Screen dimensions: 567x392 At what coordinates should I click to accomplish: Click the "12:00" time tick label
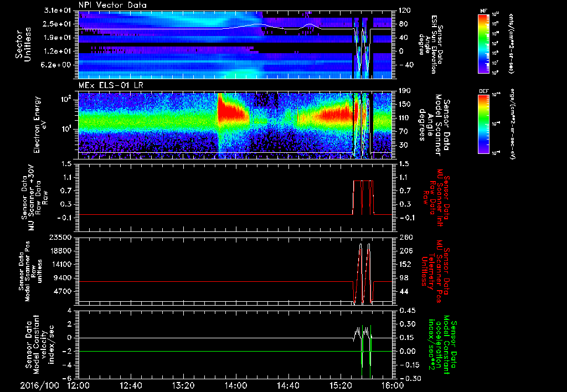tap(79, 385)
